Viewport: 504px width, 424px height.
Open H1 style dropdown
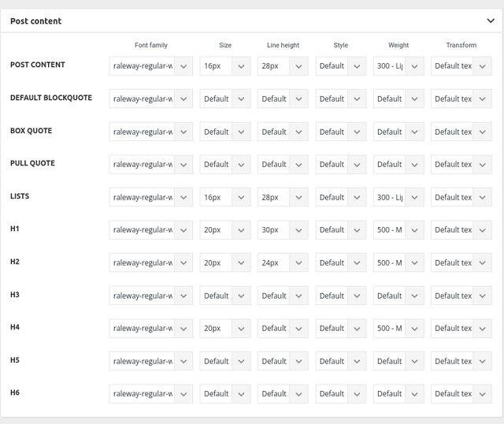point(341,230)
